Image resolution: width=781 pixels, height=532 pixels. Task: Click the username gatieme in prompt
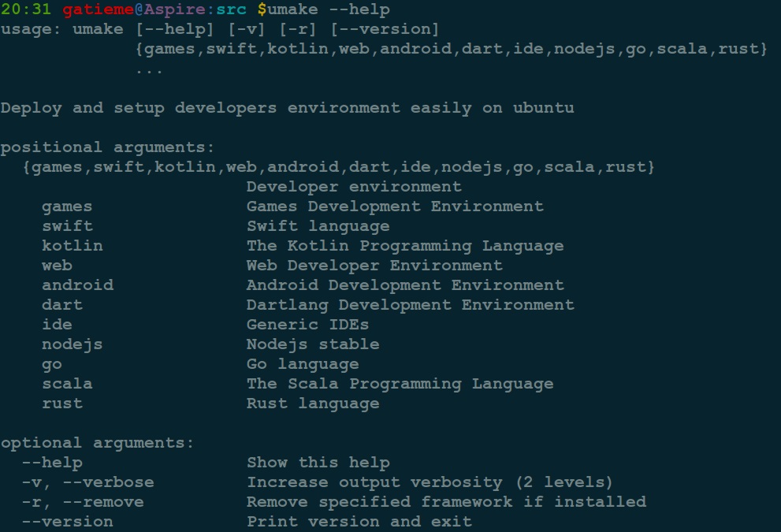coord(92,9)
